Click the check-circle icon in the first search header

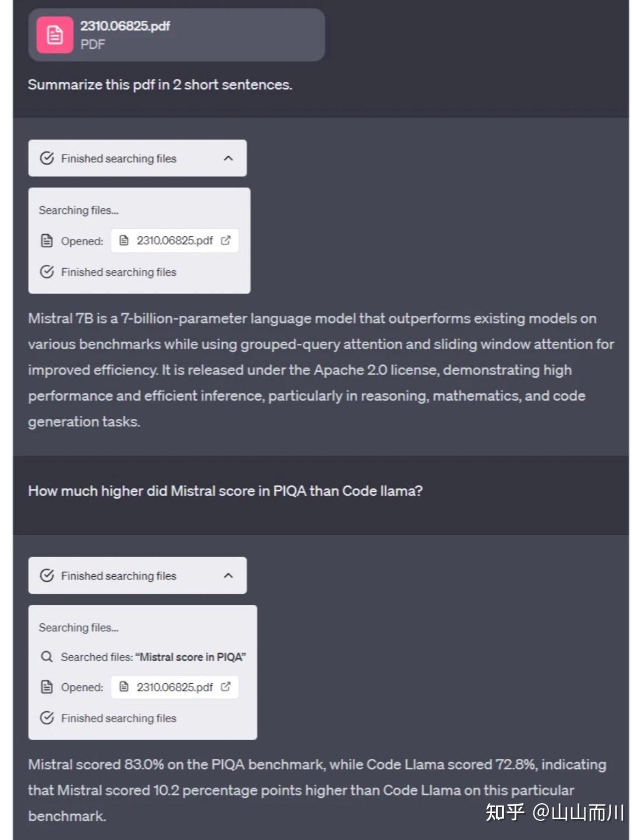[47, 158]
